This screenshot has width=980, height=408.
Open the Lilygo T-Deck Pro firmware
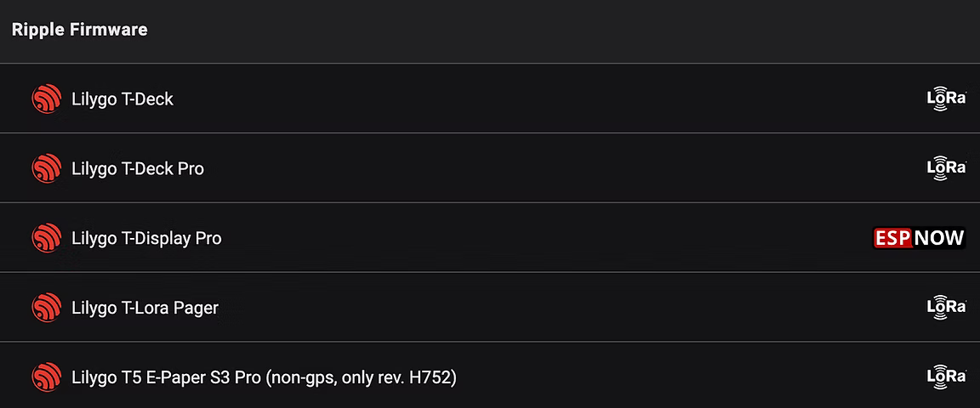coord(138,169)
